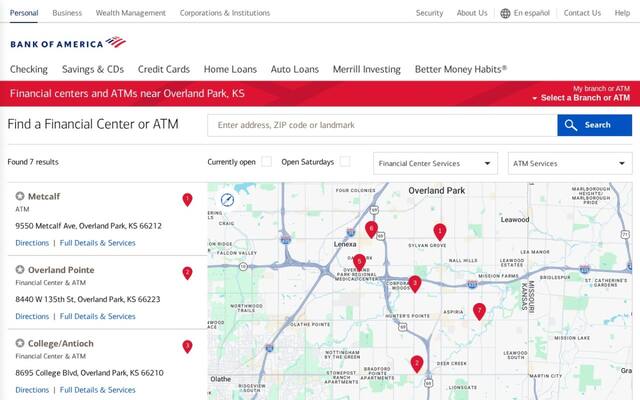Click map pin number 3 near Corporate Woods
The image size is (640, 400).
(x=415, y=284)
